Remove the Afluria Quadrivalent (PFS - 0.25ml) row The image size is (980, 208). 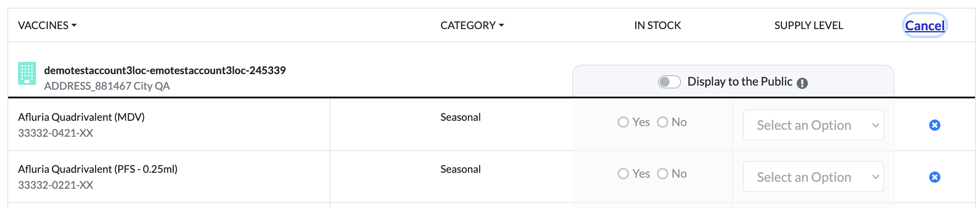(935, 177)
